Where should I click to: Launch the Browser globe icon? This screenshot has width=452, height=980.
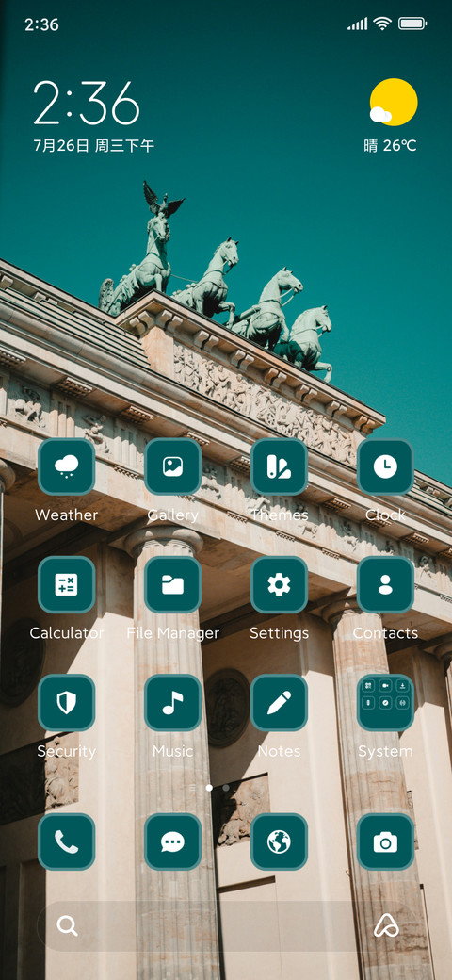pyautogui.click(x=279, y=841)
